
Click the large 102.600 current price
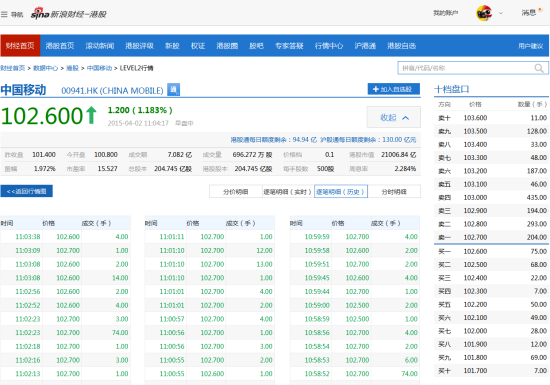click(x=42, y=116)
